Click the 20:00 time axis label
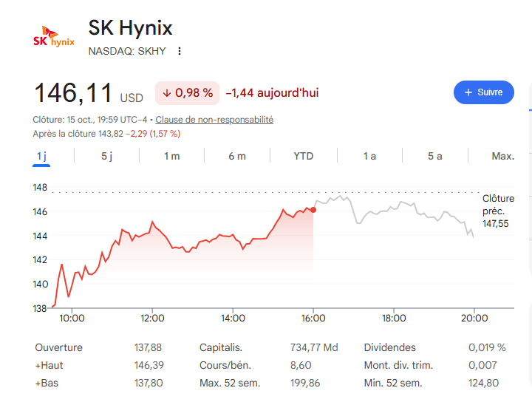This screenshot has height=402, width=532. 474,318
